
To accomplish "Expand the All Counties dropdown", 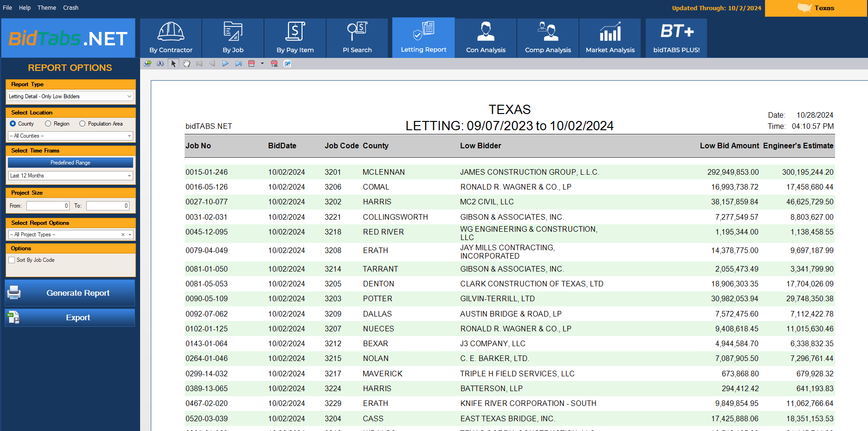I will [71, 136].
